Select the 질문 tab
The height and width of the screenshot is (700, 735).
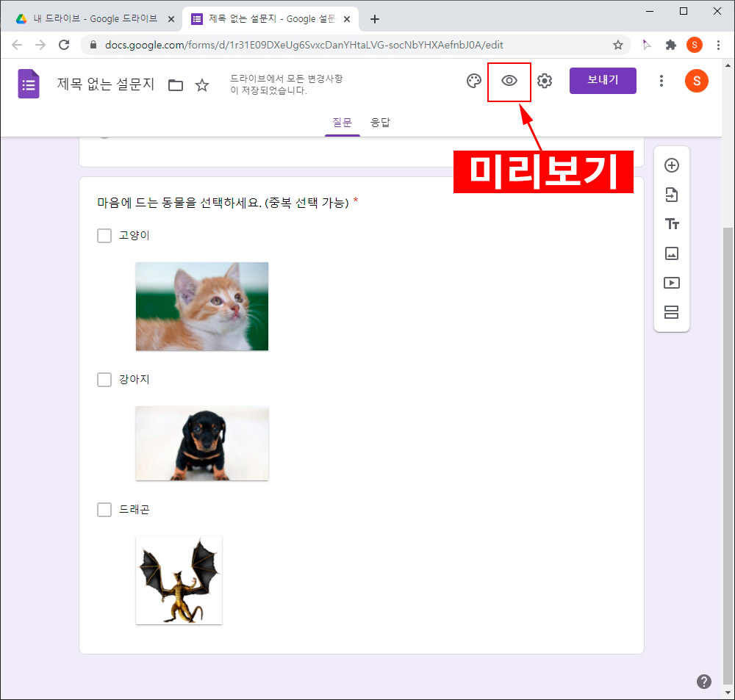[x=343, y=123]
